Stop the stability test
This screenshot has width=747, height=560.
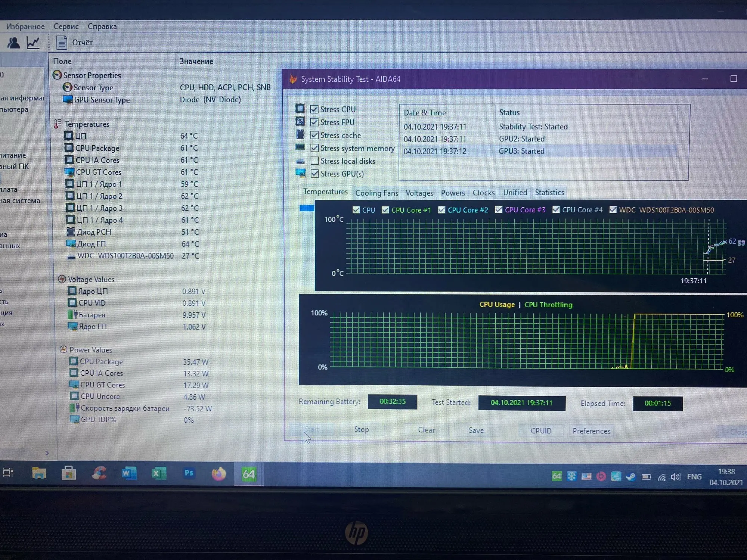tap(361, 430)
